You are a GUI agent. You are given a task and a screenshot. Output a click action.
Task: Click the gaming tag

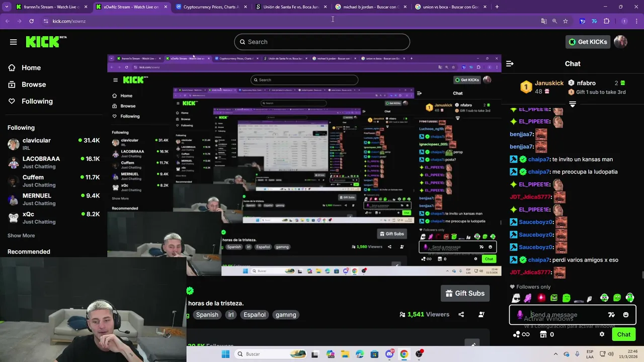286,315
